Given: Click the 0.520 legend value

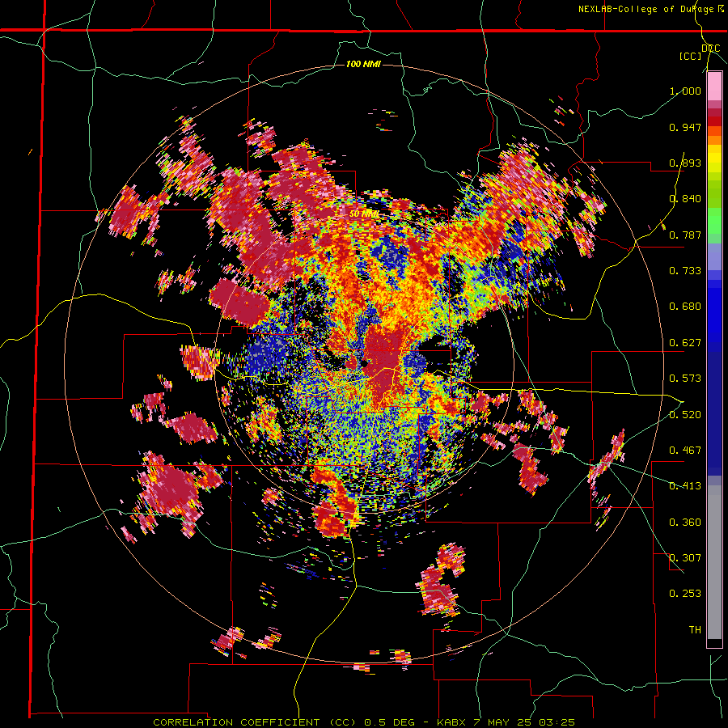Looking at the screenshot, I should (685, 415).
